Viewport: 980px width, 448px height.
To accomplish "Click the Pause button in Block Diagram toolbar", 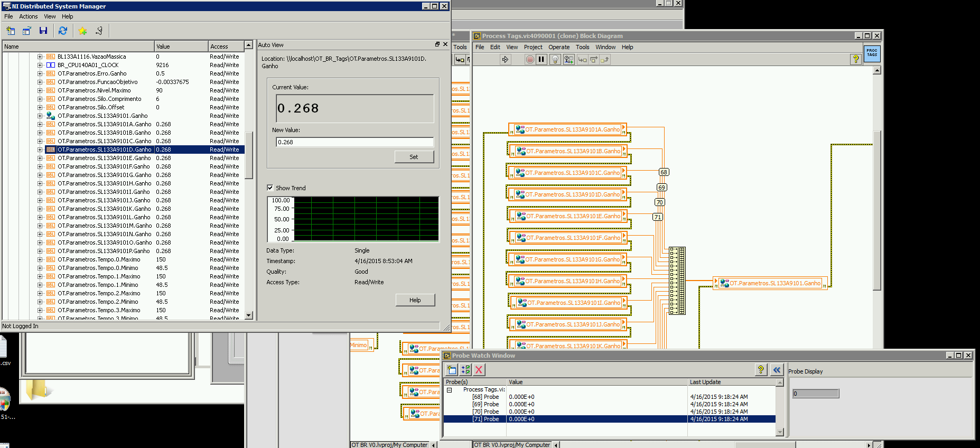I will 542,60.
